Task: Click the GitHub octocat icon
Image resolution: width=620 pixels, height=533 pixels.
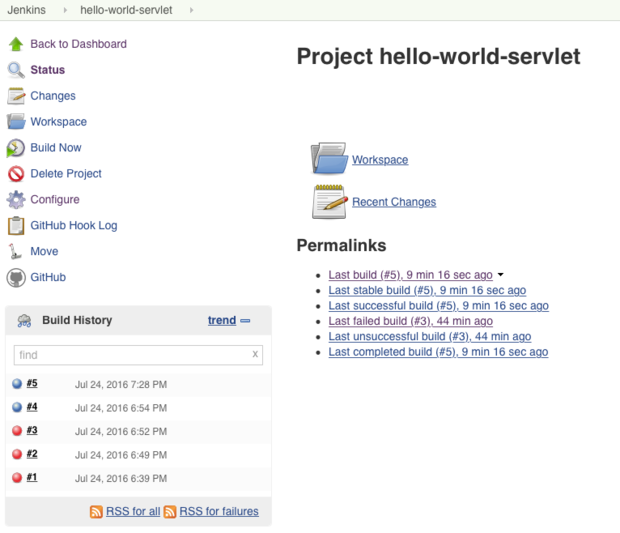Action: point(16,278)
